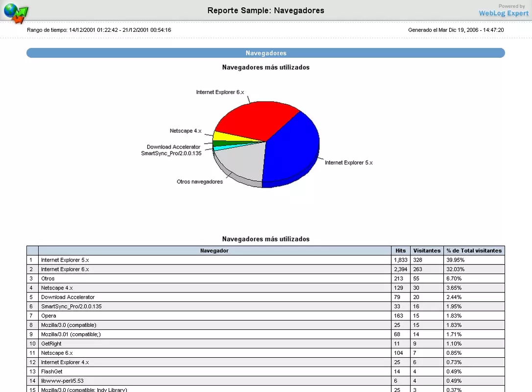Click the Navegador column header
The image size is (532, 392).
point(215,250)
